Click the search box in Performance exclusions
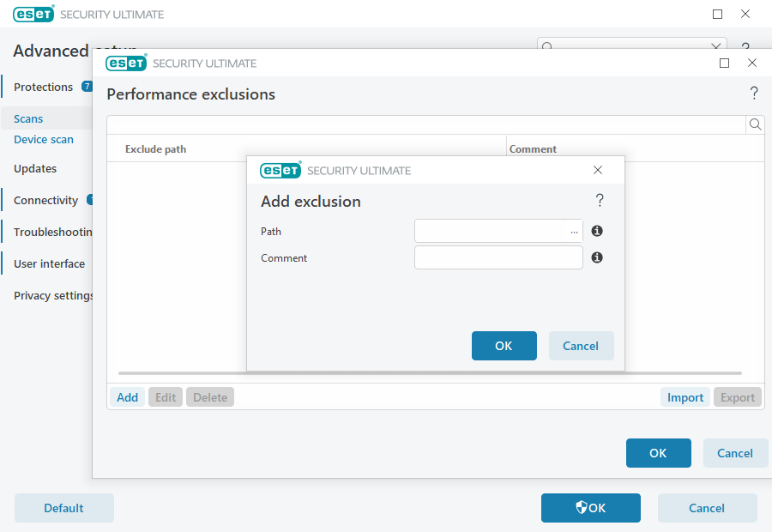This screenshot has width=772, height=532. 426,124
